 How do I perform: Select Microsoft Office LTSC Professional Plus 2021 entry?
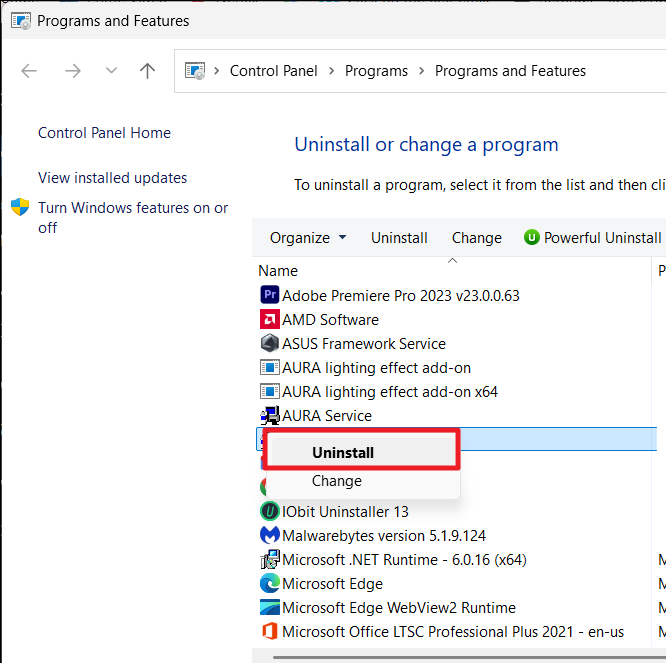coord(453,632)
